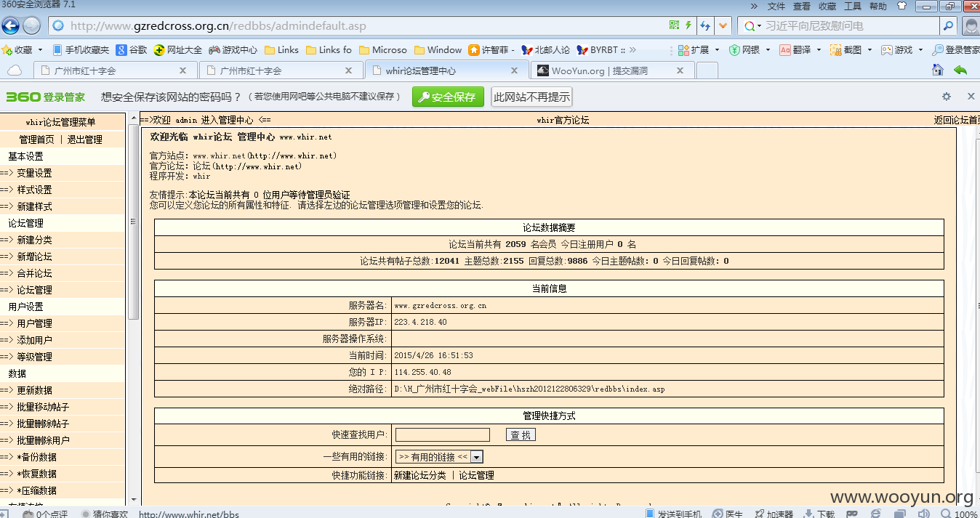Open 截图 screenshot dropdown

coord(851,50)
